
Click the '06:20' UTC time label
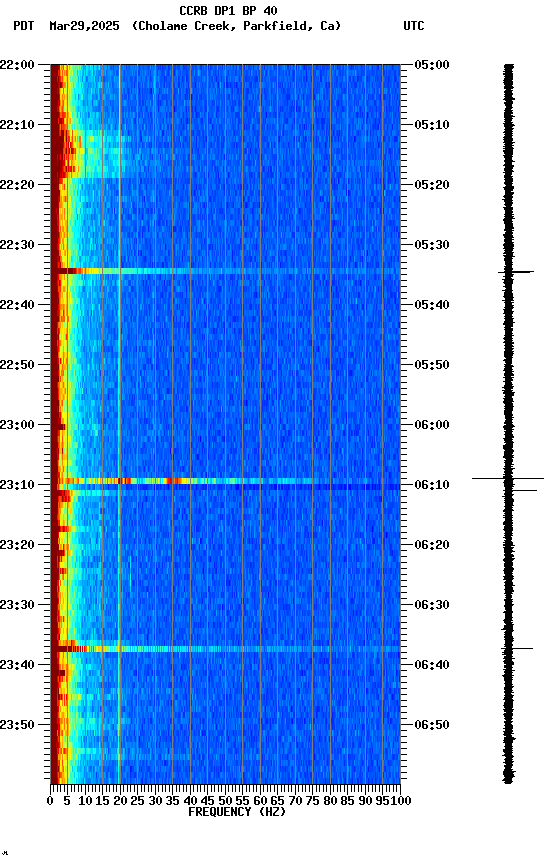(x=432, y=546)
